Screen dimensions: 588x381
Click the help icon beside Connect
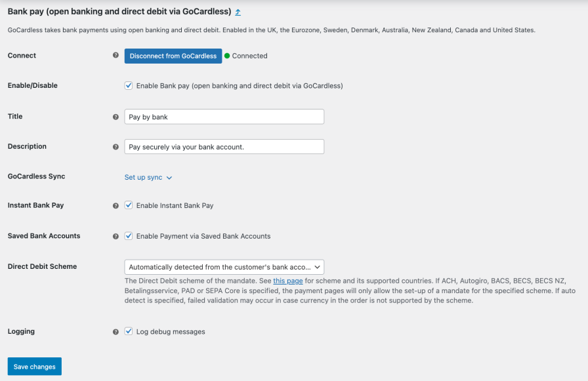(x=115, y=55)
